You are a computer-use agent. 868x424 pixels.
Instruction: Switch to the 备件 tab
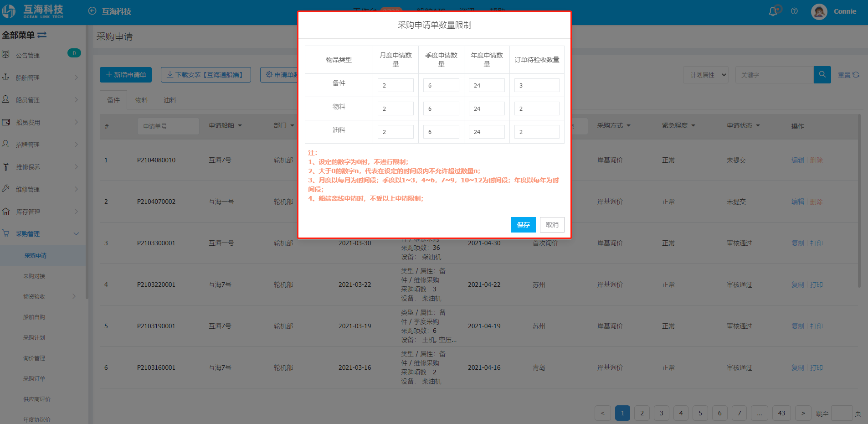[113, 100]
